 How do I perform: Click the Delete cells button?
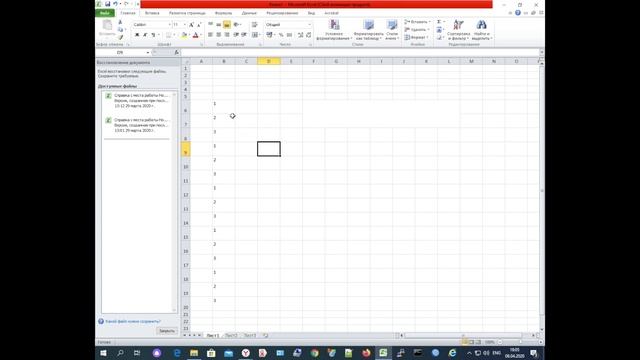(416, 29)
